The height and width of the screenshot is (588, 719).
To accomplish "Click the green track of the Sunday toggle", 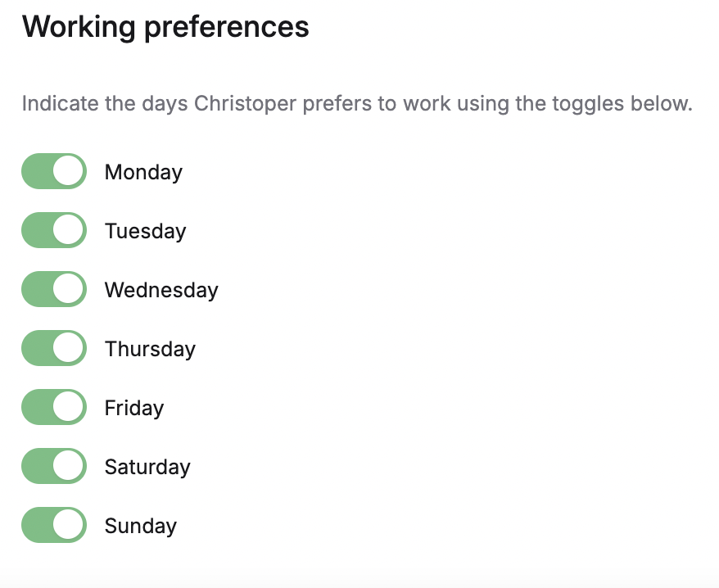I will pyautogui.click(x=39, y=525).
